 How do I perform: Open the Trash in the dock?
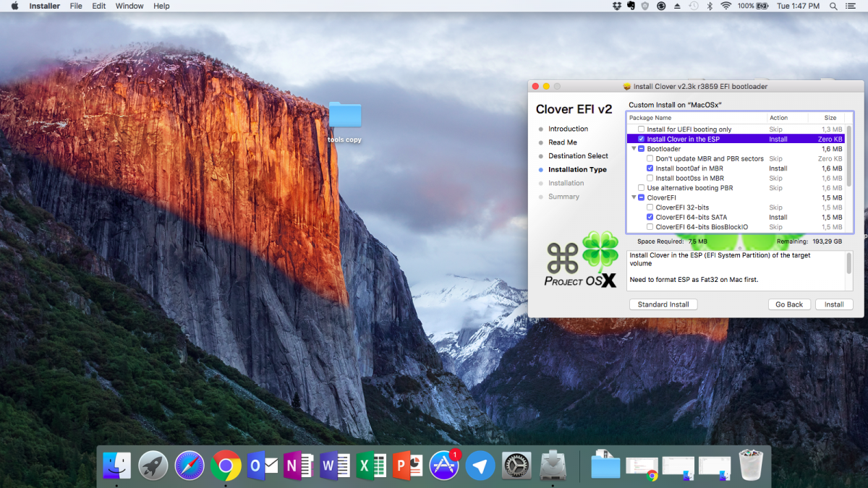coord(751,465)
